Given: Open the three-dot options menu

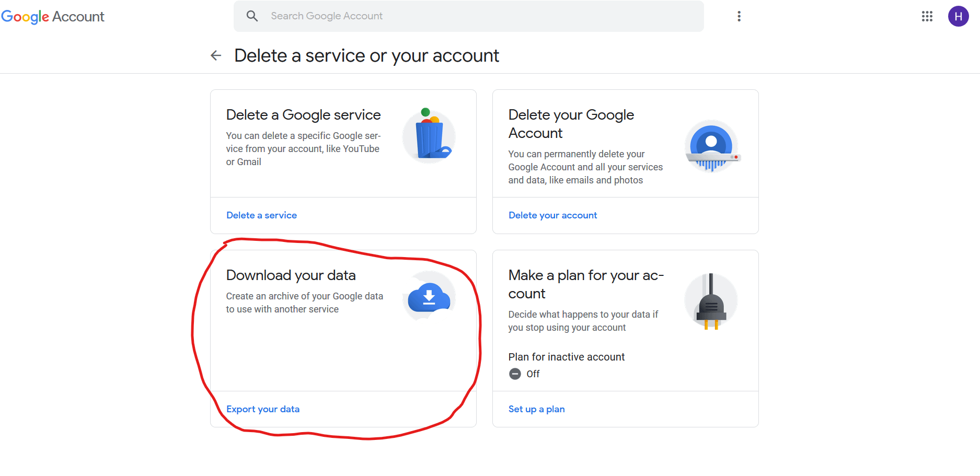Looking at the screenshot, I should coord(739,16).
